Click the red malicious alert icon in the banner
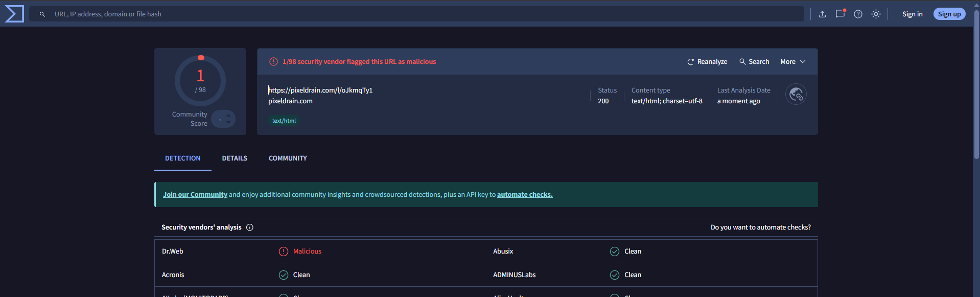The image size is (980, 297). pos(273,62)
